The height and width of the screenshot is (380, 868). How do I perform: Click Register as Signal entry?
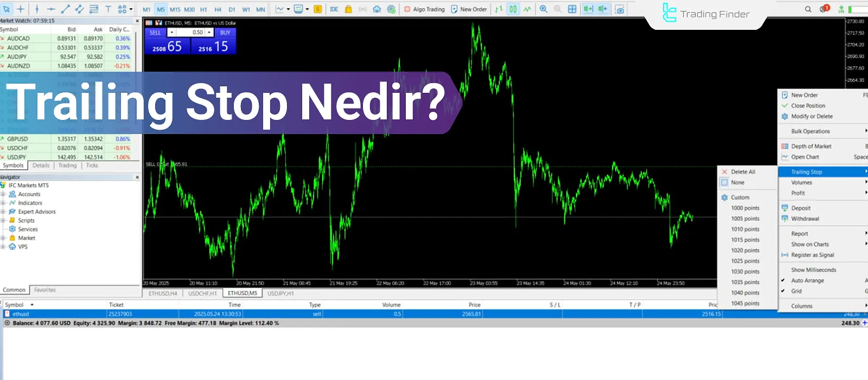click(x=812, y=255)
